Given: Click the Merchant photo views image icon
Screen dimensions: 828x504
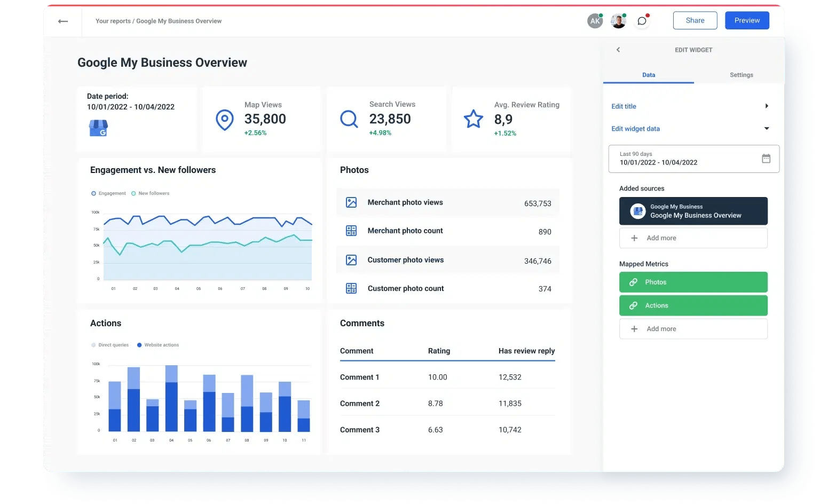Looking at the screenshot, I should click(x=351, y=202).
